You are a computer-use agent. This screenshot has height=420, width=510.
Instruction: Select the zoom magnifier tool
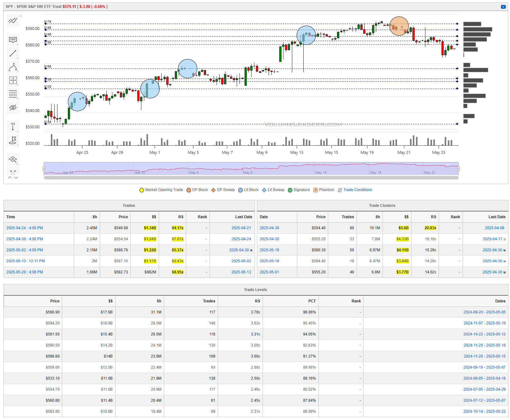(13, 159)
